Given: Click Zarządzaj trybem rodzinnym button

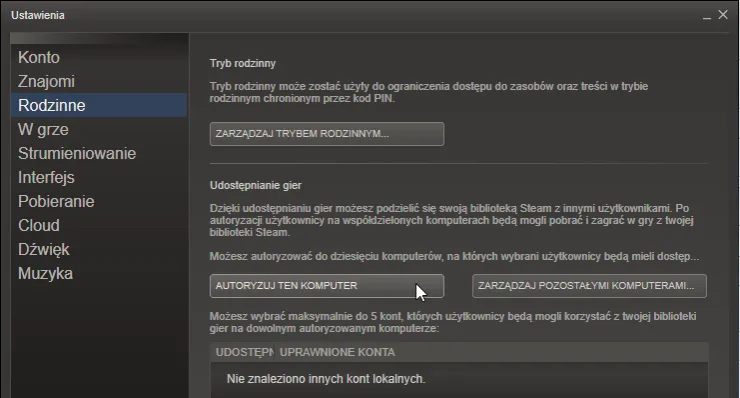Looking at the screenshot, I should (x=327, y=134).
